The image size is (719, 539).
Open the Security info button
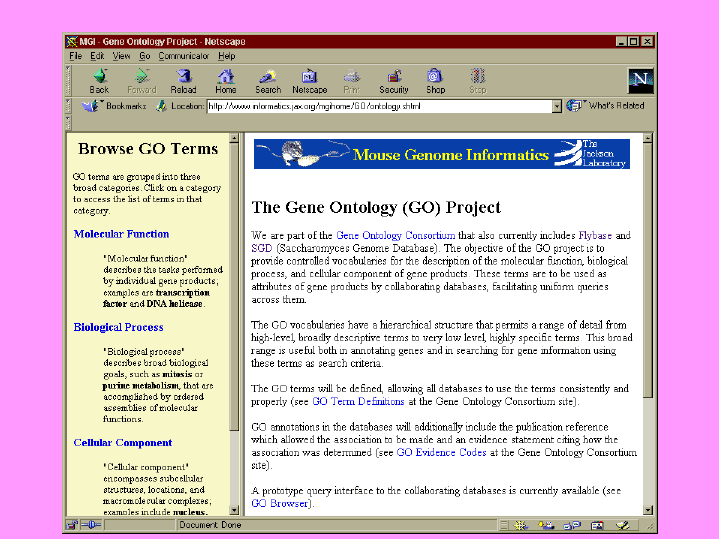(x=394, y=81)
